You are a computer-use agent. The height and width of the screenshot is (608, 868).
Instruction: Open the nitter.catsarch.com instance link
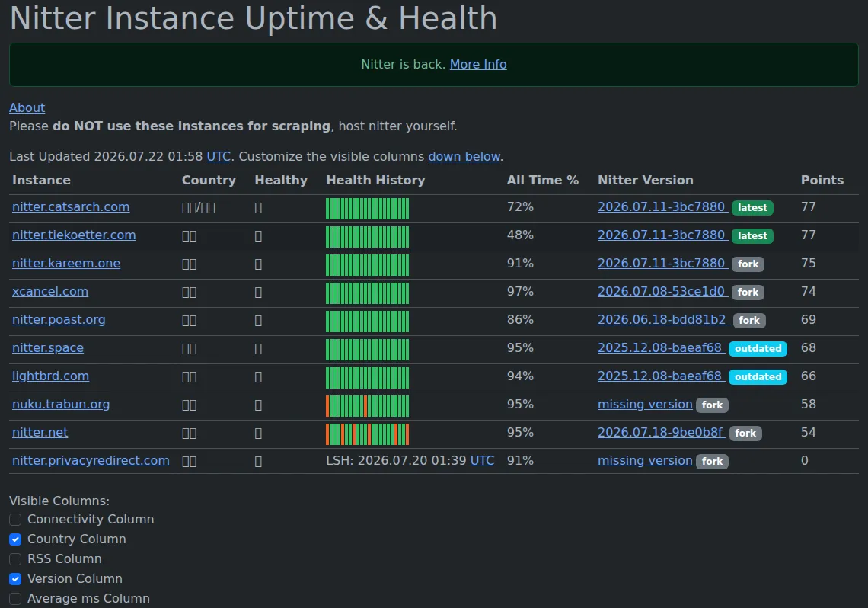point(71,207)
